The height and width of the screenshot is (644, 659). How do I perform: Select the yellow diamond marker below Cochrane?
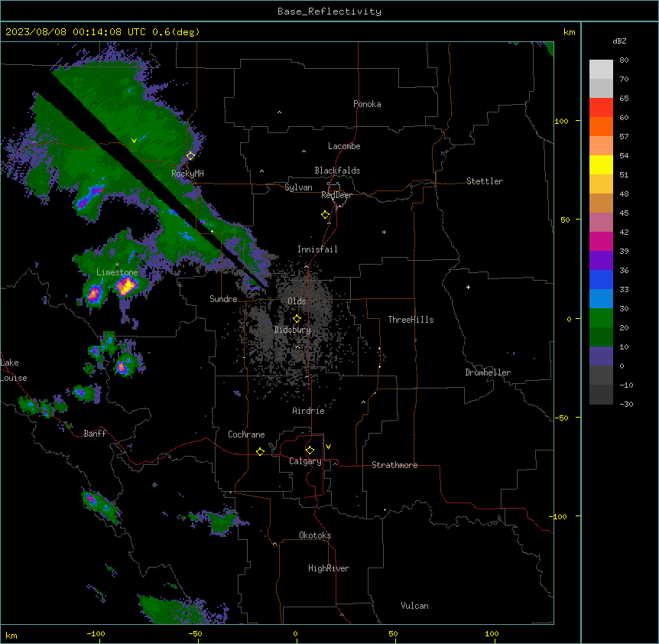tap(260, 451)
